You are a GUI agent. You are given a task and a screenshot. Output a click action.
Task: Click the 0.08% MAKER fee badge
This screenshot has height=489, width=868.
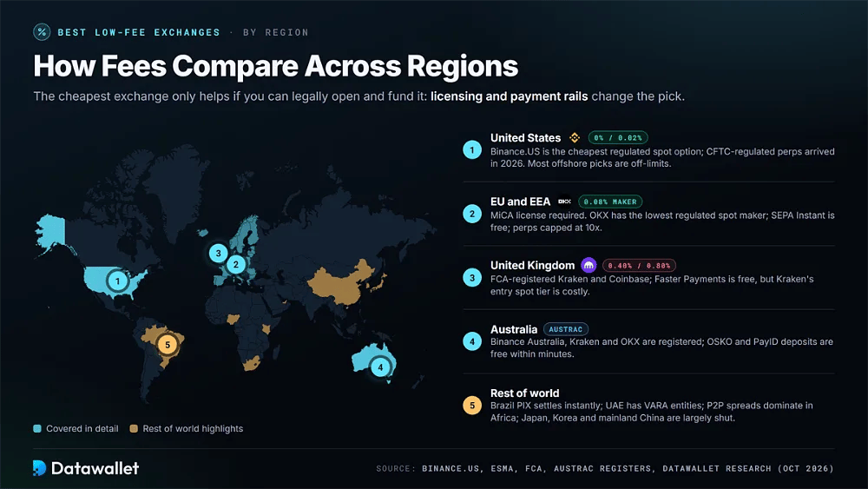point(610,202)
